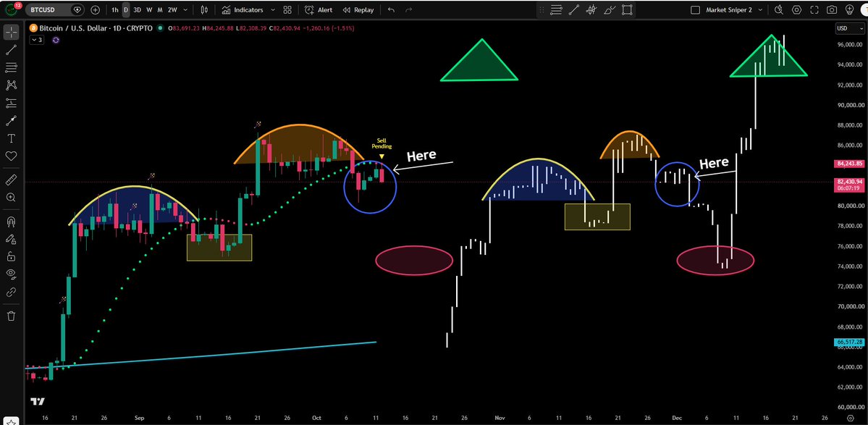Click Bitcoin / U.S. Dollar chart title
Screen dimensions: 868x425
tap(95, 28)
